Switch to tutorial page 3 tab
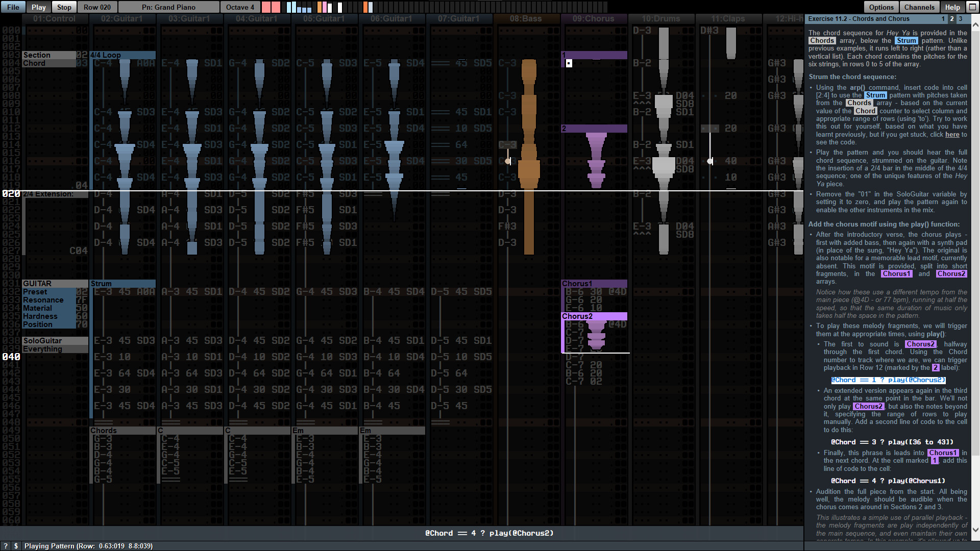This screenshot has height=551, width=980. pos(961,19)
